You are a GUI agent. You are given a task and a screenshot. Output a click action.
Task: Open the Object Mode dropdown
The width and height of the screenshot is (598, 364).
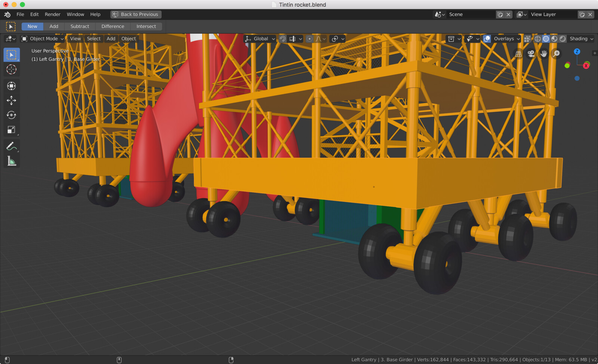pyautogui.click(x=43, y=38)
